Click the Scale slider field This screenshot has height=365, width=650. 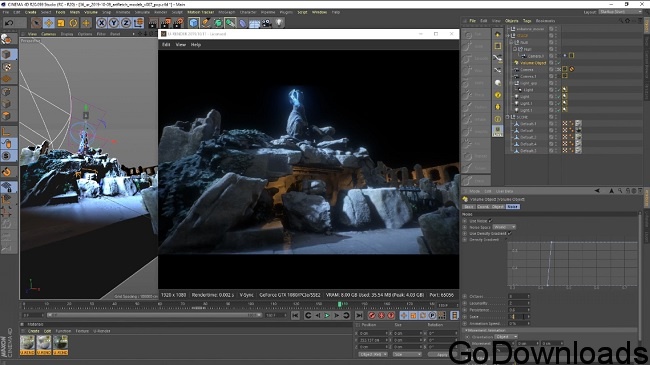[519, 316]
